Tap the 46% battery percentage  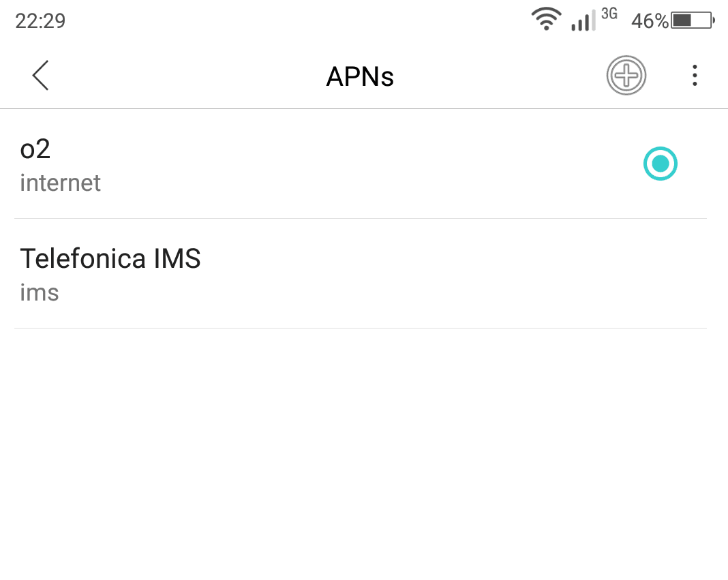tap(650, 21)
